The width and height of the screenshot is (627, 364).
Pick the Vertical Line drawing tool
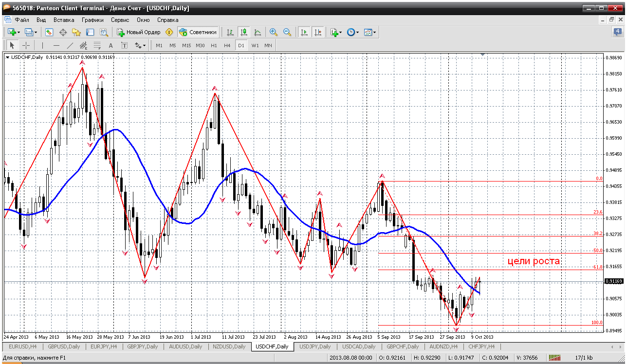[43, 45]
